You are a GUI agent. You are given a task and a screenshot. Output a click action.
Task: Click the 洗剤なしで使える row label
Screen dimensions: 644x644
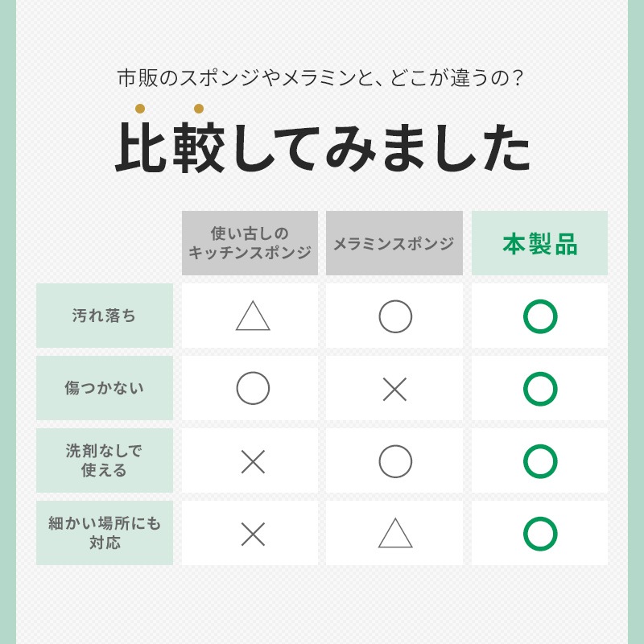point(105,460)
